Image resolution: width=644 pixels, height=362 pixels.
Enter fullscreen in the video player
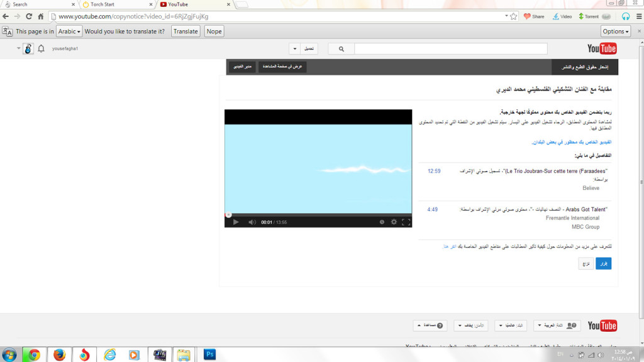pos(406,222)
